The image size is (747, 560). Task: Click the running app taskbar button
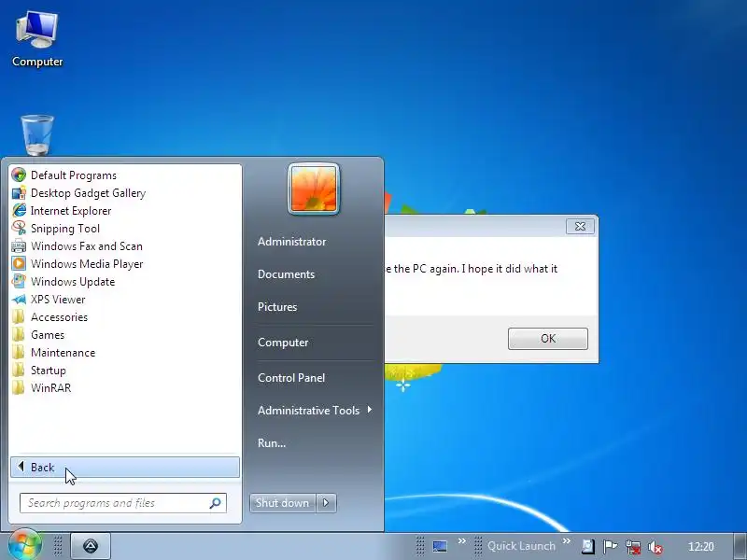pyautogui.click(x=91, y=546)
